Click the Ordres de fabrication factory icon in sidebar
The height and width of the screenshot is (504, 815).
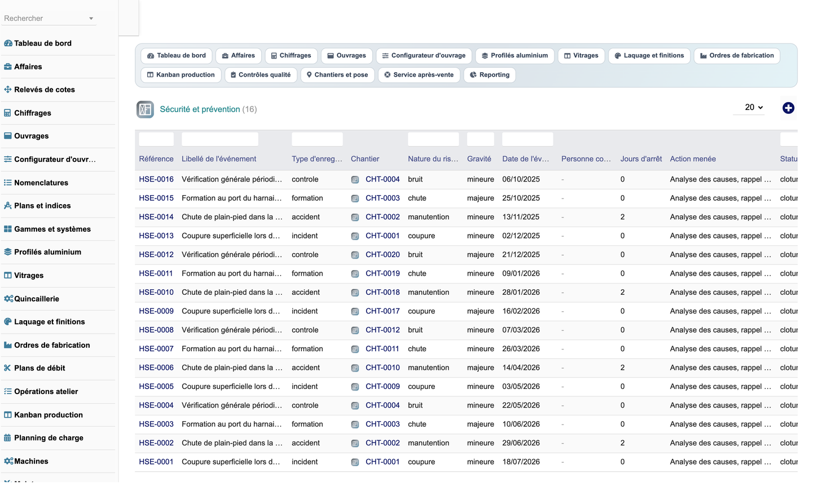pyautogui.click(x=8, y=345)
